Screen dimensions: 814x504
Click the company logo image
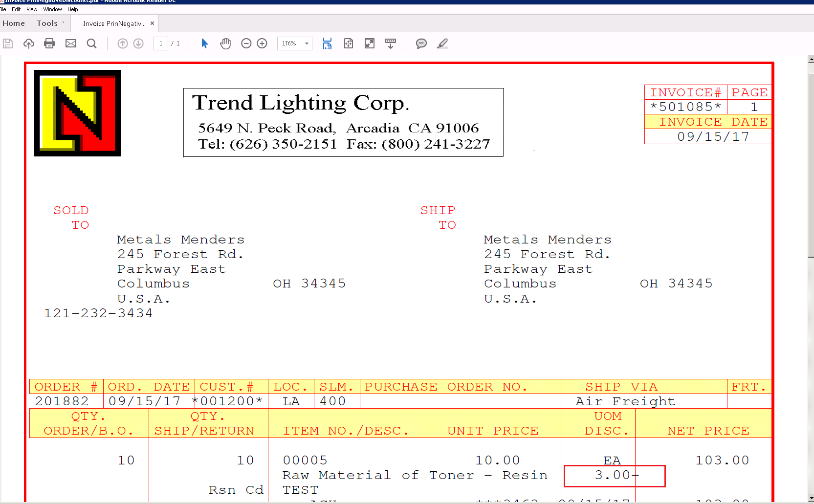pyautogui.click(x=77, y=113)
